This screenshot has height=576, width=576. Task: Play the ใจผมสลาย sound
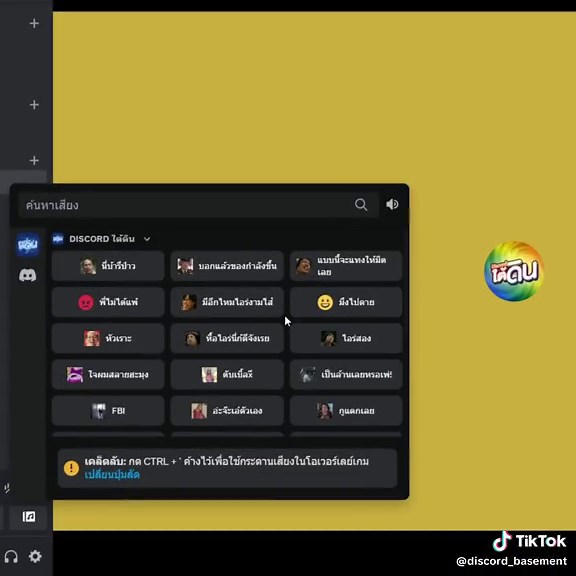pyautogui.click(x=108, y=375)
